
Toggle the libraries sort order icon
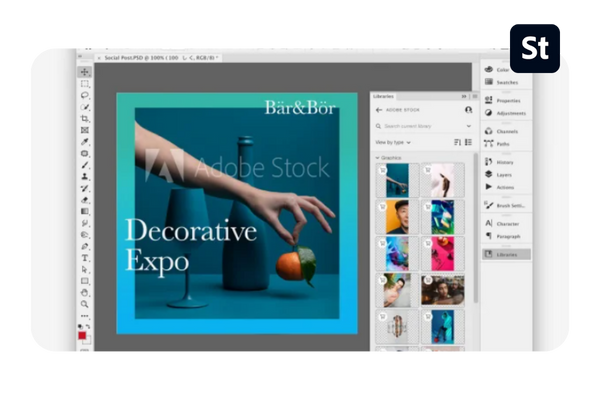tap(457, 142)
